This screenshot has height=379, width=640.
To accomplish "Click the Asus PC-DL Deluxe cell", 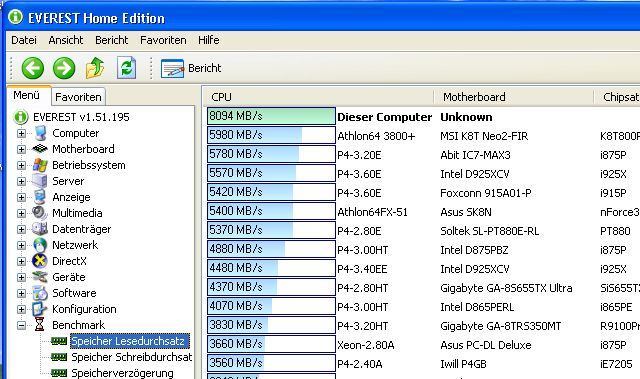I will tap(486, 346).
